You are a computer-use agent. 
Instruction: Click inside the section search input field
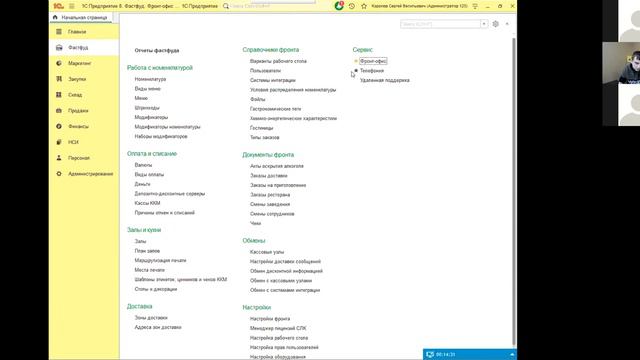(x=440, y=24)
